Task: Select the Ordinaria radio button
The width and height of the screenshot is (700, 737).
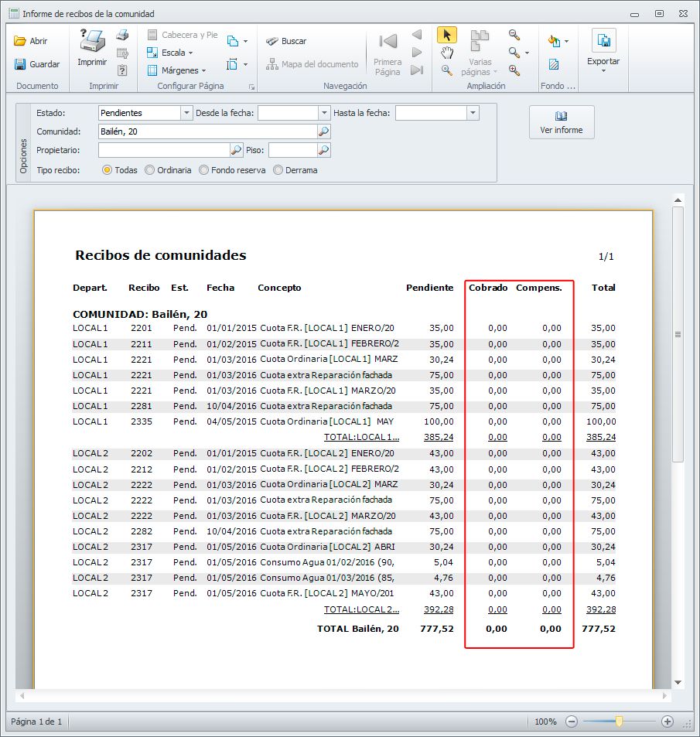Action: coord(150,170)
